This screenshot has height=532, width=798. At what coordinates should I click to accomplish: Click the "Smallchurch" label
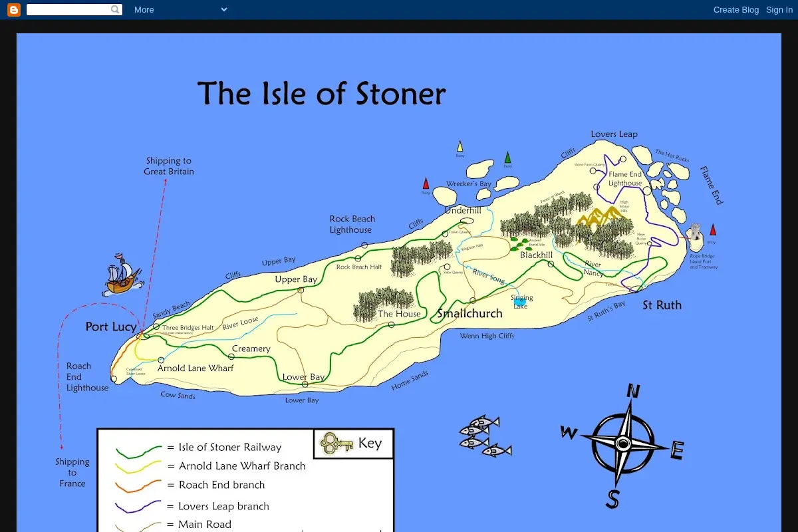(469, 313)
